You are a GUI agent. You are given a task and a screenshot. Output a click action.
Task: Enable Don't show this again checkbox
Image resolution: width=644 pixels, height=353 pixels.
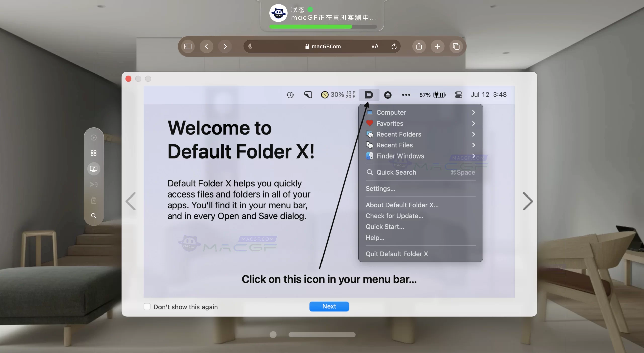[147, 306]
